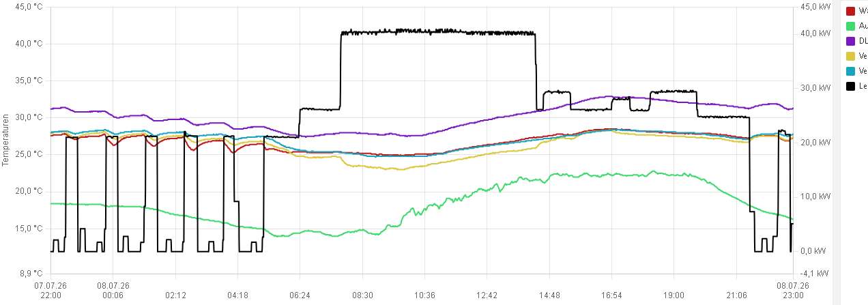Click the 'Temperaturen' axis title
The width and height of the screenshot is (868, 305).
point(5,141)
